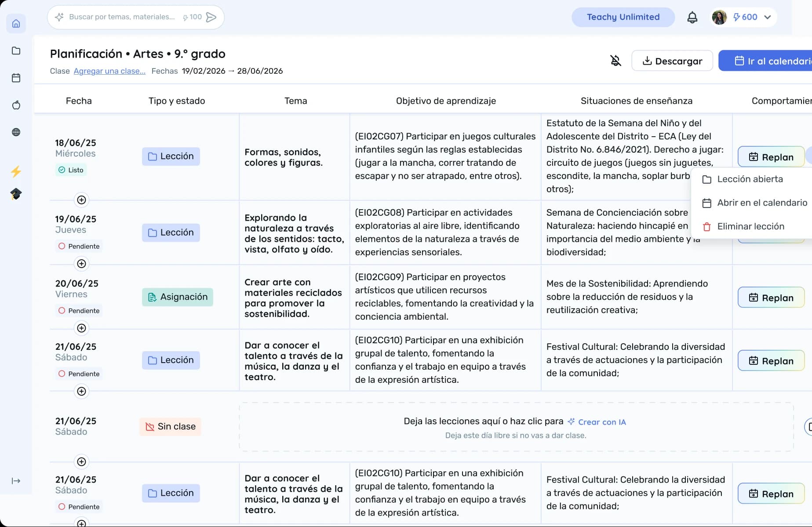This screenshot has height=527, width=812.
Task: Select 'Eliminar lección' from the context menu
Action: (751, 227)
